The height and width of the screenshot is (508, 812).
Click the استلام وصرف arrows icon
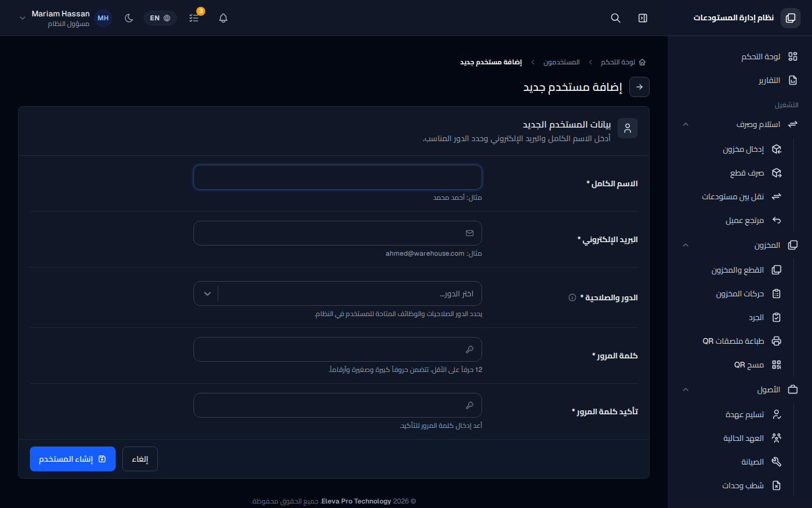click(793, 124)
